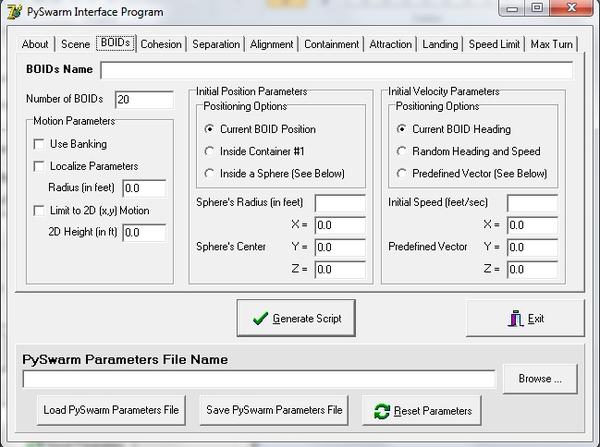Click the Radius (in feet) field
600x447 pixels.
pos(144,188)
